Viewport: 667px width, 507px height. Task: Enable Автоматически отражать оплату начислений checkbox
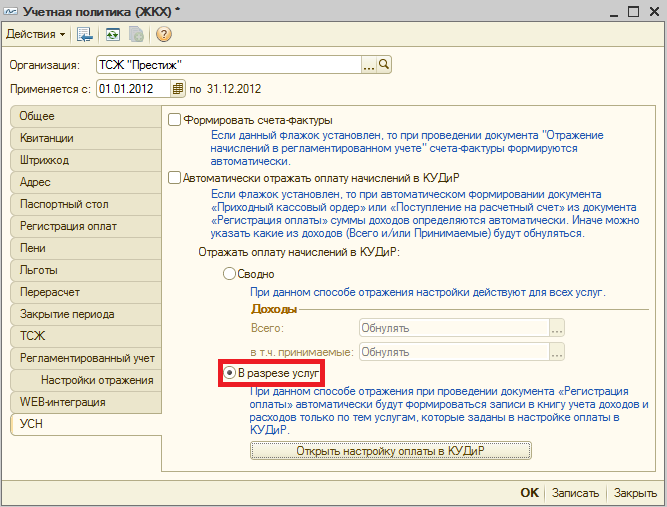coord(174,178)
